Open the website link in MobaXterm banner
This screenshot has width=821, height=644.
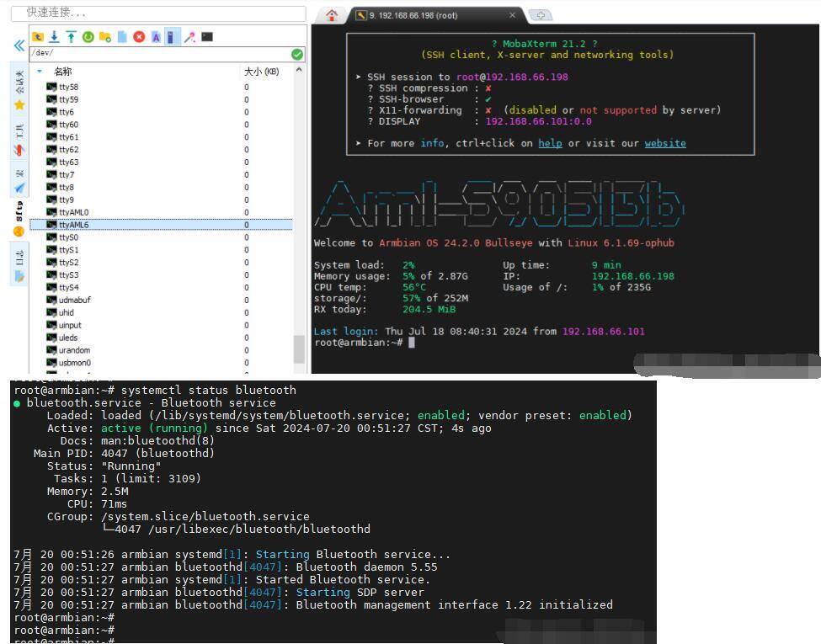coord(665,143)
